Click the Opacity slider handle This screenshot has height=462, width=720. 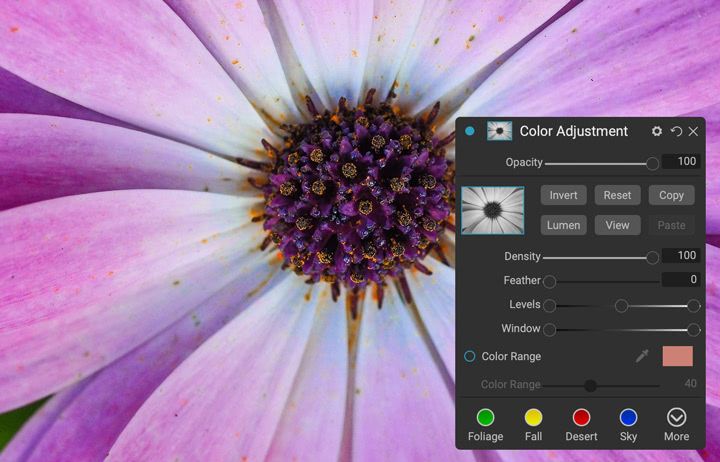(652, 163)
